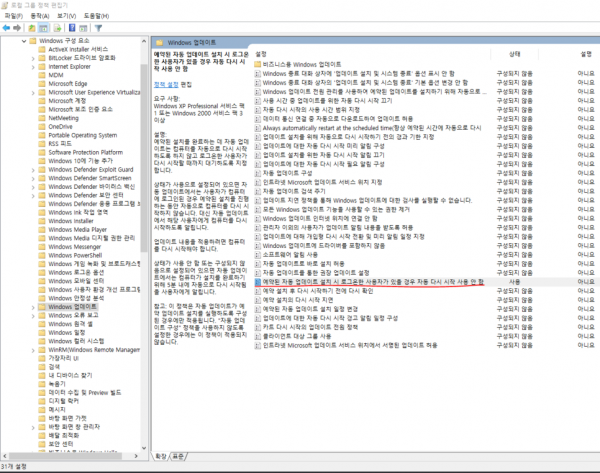The height and width of the screenshot is (473, 600).
Task: Click the folder icon in the Windows 업데이트 pane header
Action: (160, 42)
